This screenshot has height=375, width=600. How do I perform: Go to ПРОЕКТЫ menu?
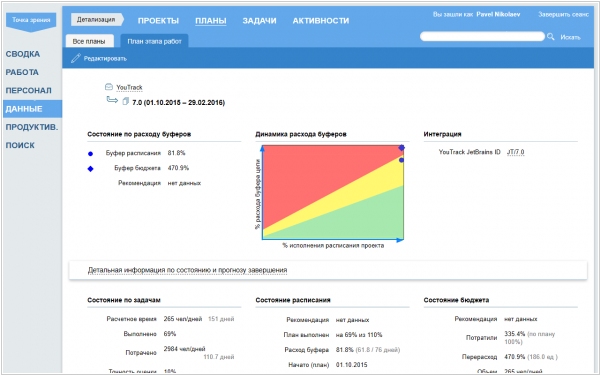click(x=158, y=21)
